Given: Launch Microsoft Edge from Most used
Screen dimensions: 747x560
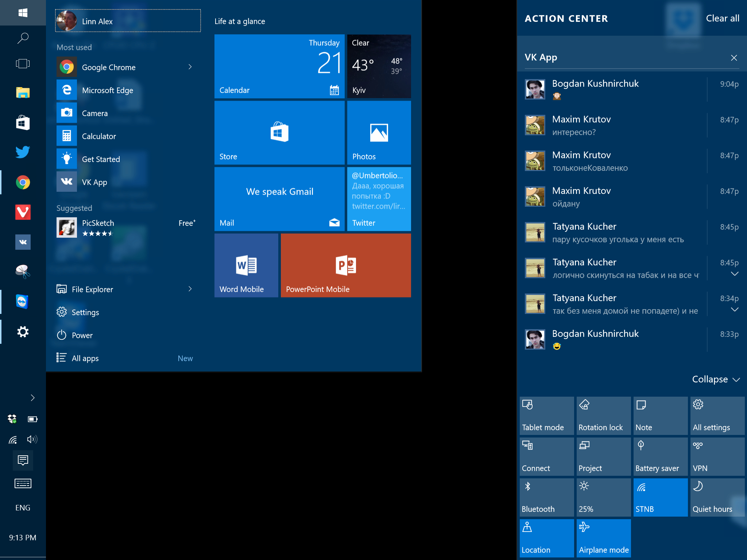Looking at the screenshot, I should pos(128,90).
